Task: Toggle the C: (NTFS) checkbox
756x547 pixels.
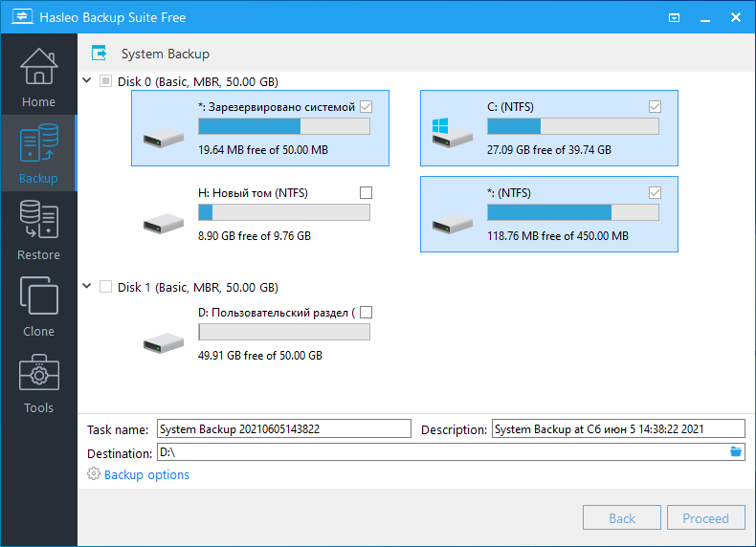Action: click(x=655, y=106)
